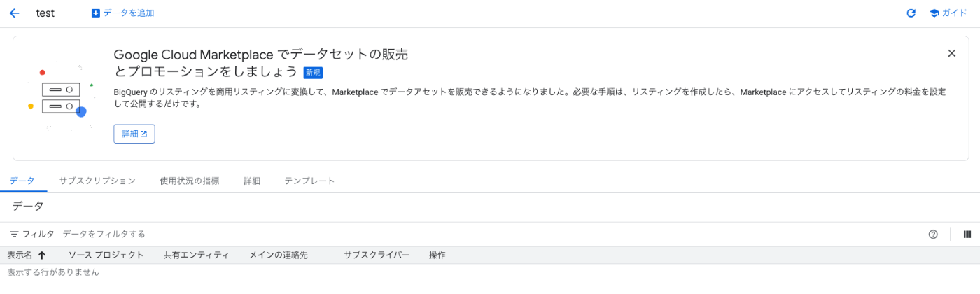Click the test page title

point(45,13)
